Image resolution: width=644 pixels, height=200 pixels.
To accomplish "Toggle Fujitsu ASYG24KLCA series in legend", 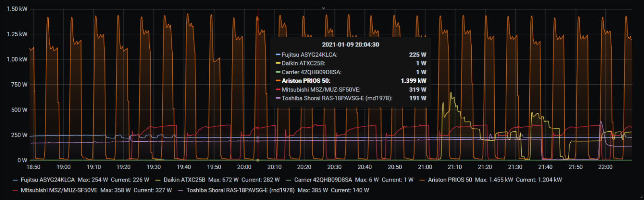I will tap(48, 180).
